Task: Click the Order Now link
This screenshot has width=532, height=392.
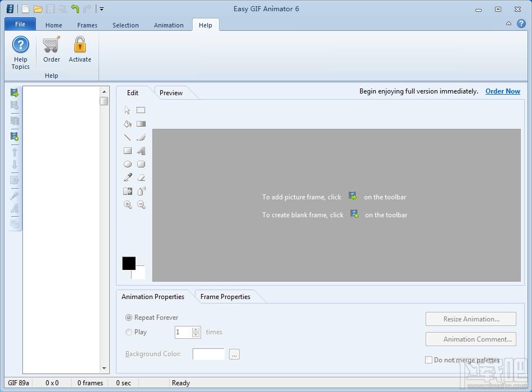Action: [x=502, y=91]
